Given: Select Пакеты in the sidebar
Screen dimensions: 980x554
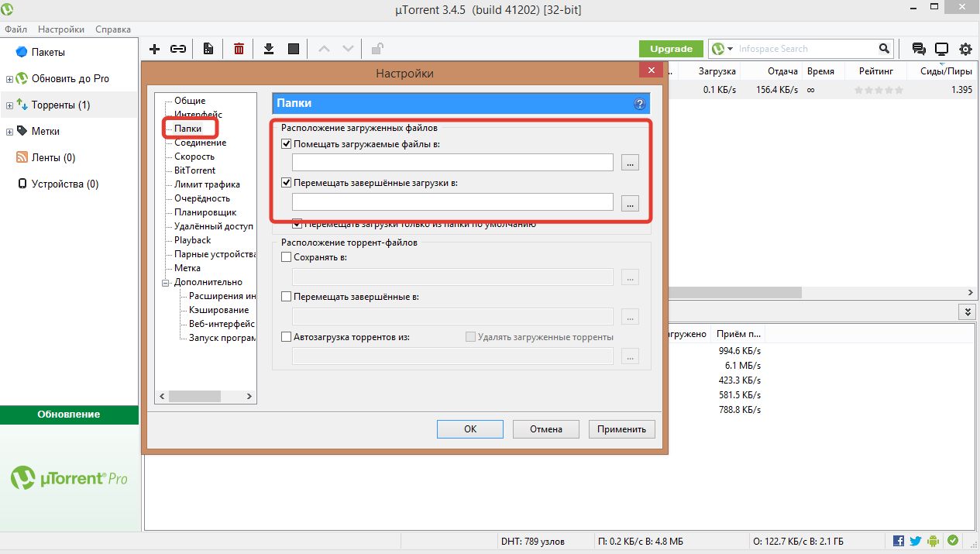Looking at the screenshot, I should [48, 52].
